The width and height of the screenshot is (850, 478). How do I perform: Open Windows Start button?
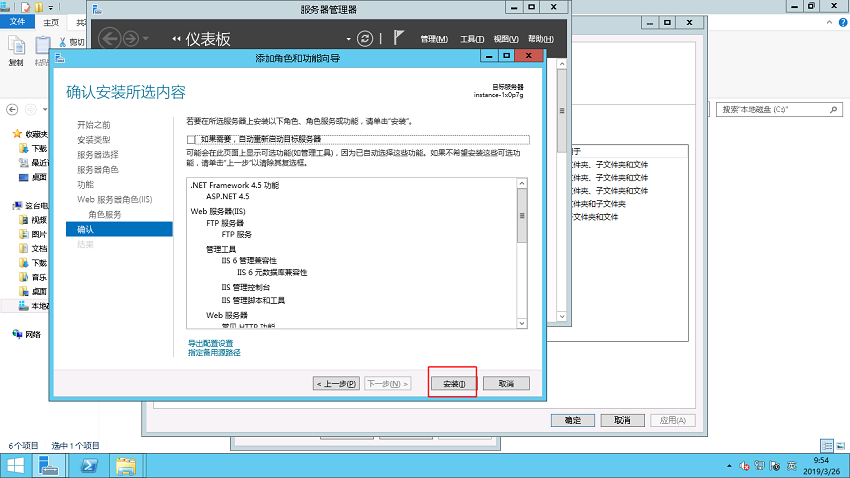pos(16,466)
